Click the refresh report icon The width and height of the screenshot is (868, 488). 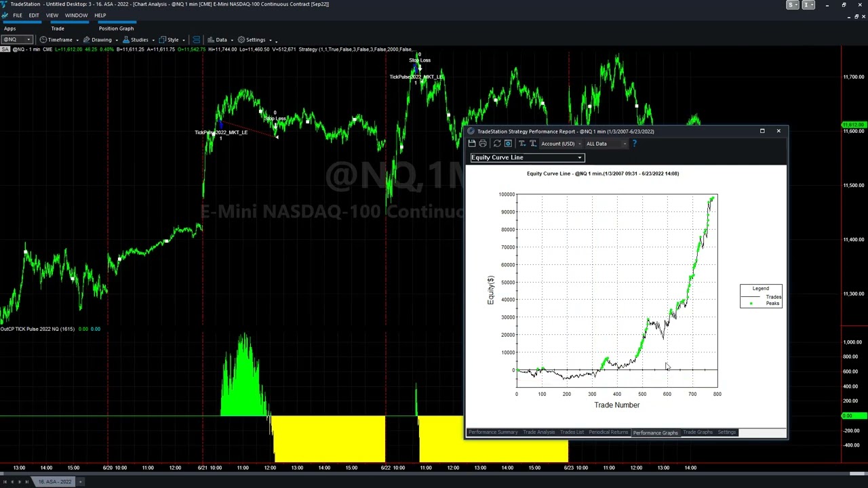click(497, 144)
